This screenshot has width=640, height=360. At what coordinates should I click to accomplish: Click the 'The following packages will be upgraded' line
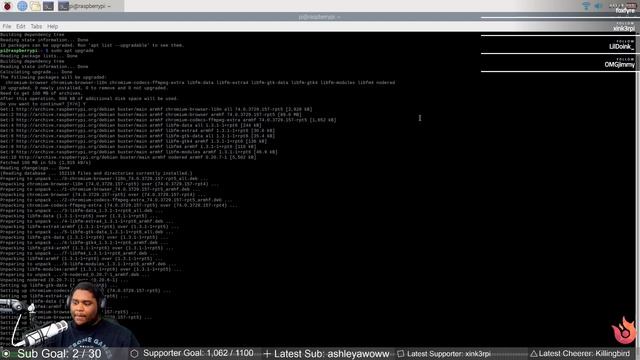pyautogui.click(x=53, y=77)
